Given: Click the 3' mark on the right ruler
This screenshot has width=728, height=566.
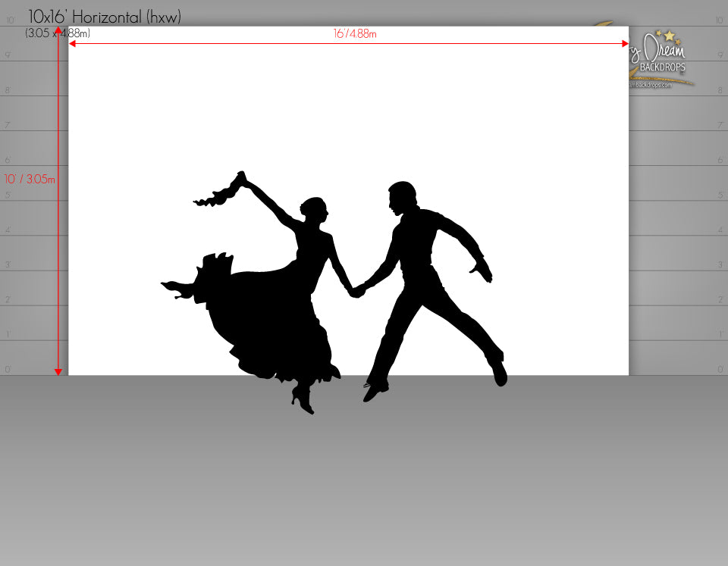Looking at the screenshot, I should point(720,265).
